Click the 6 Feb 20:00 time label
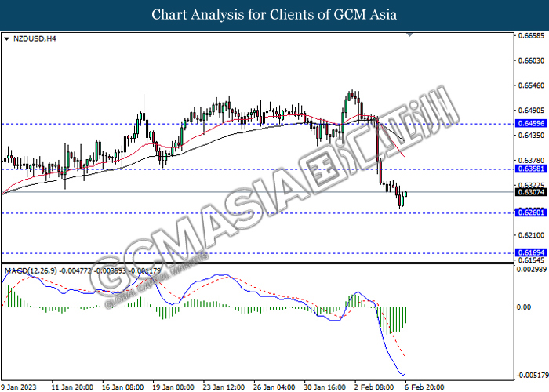Viewport: 549px width, 392px height. tap(424, 387)
